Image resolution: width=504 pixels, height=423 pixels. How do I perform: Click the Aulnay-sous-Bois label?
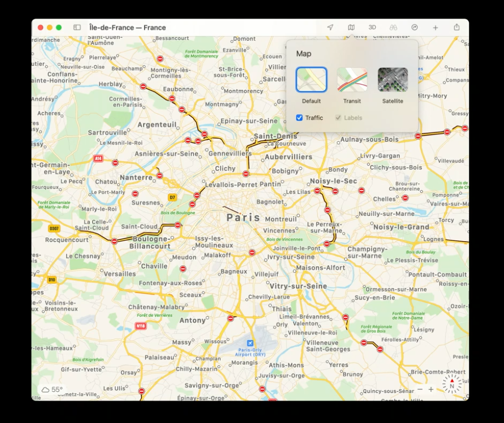[x=369, y=139]
